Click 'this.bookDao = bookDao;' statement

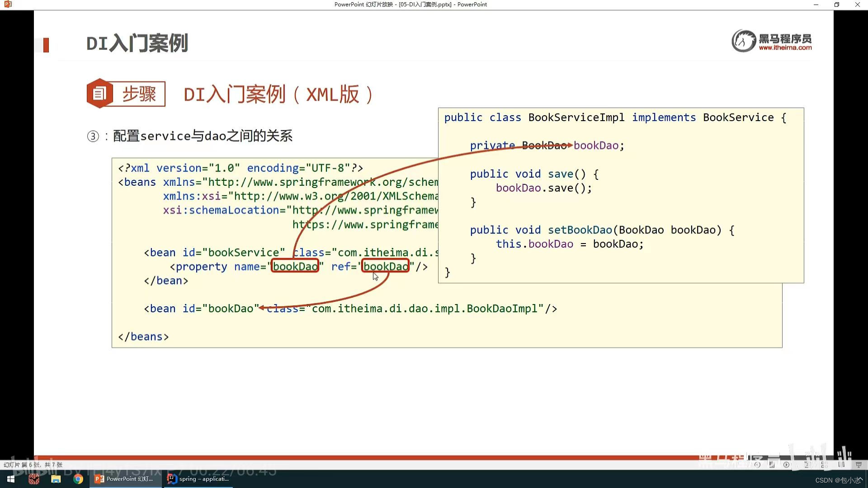pyautogui.click(x=570, y=244)
